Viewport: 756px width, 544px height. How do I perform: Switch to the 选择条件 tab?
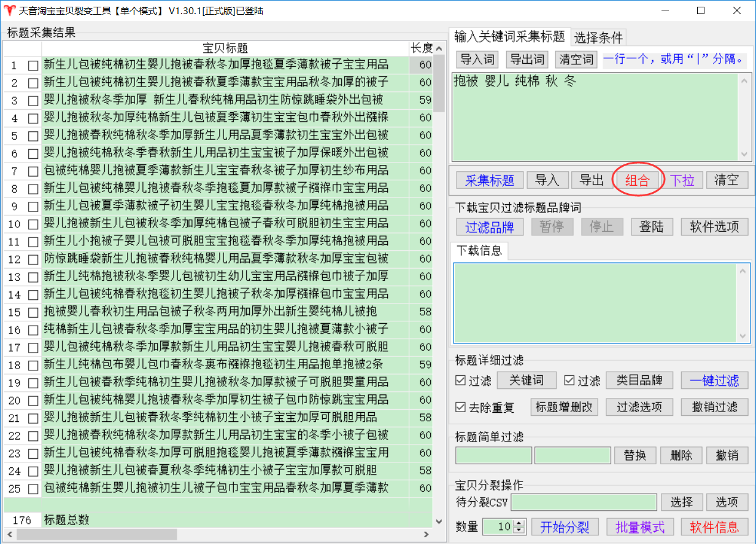(x=598, y=38)
